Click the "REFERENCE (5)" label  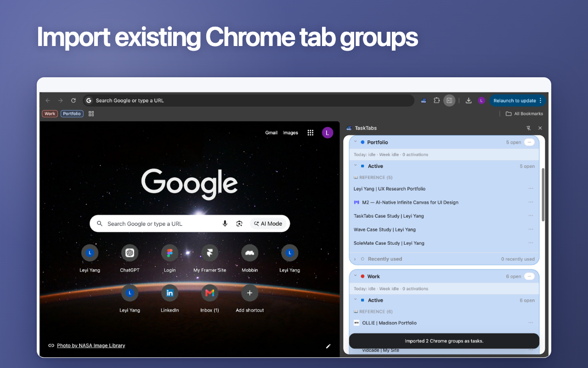[376, 178]
